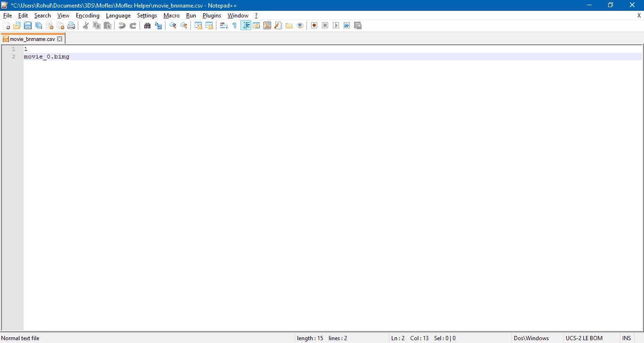This screenshot has width=644, height=343.
Task: Open the Settings menu
Action: [x=147, y=16]
